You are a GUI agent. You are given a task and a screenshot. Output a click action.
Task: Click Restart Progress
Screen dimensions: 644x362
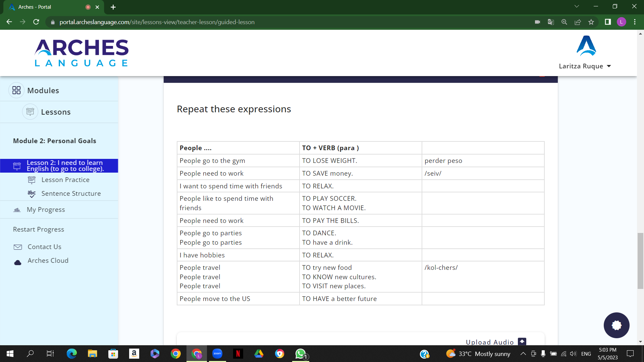point(39,229)
